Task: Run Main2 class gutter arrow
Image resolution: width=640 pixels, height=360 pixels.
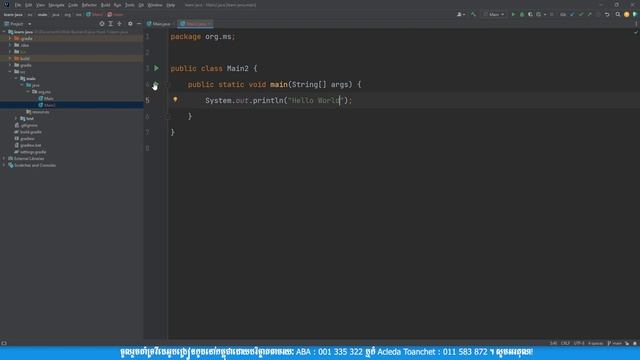Action: pos(156,68)
